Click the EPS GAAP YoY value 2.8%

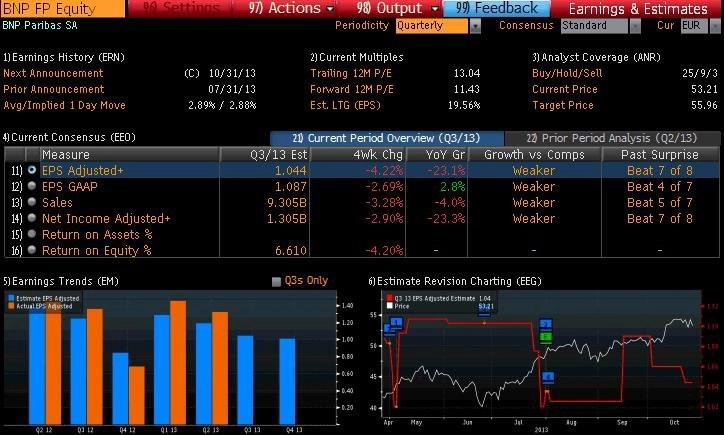452,187
